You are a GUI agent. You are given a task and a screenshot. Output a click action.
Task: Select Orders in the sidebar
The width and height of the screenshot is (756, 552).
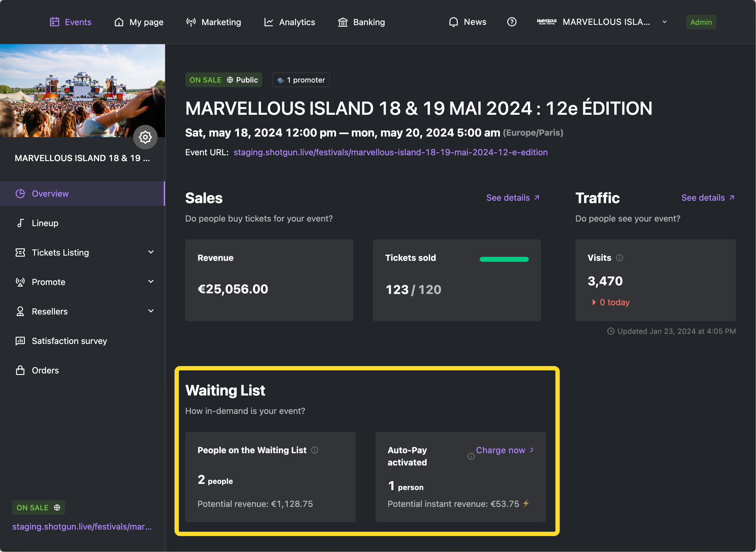(x=83, y=370)
